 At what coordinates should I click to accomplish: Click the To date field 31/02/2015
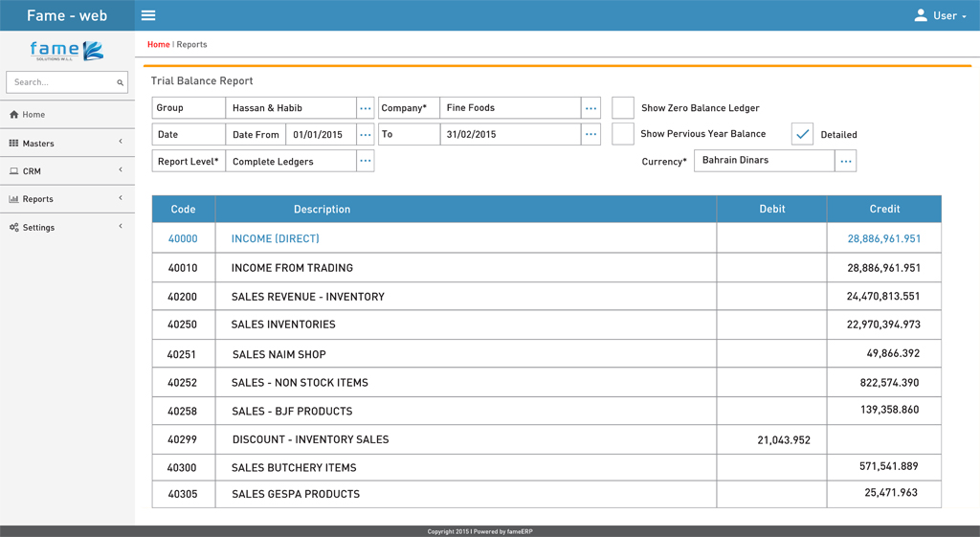(x=511, y=134)
